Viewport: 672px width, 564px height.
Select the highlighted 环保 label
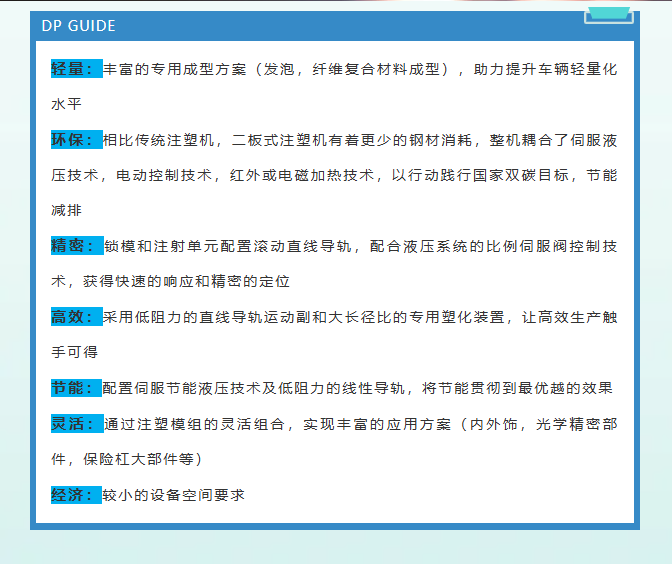pos(76,140)
